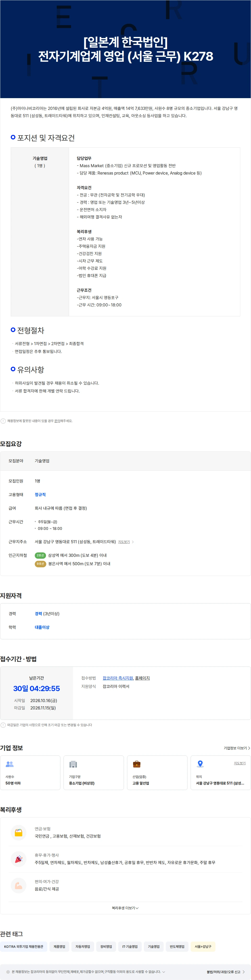Click the 사원수 50명 이하 card
Viewport: 251px width, 980px height.
30,772
